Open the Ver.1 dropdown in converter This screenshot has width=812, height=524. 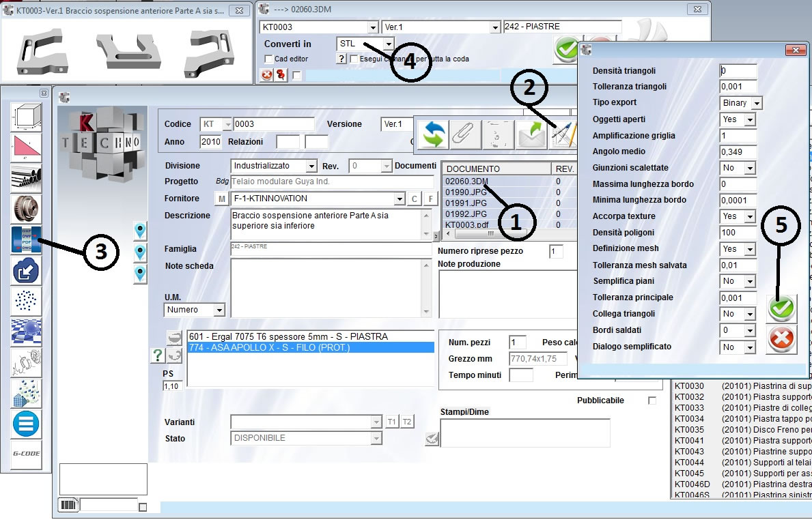pos(495,27)
